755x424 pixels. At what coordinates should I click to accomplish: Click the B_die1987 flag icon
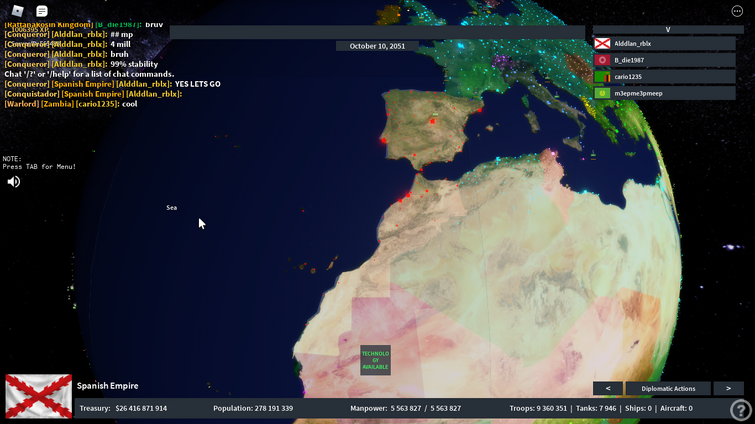(602, 60)
